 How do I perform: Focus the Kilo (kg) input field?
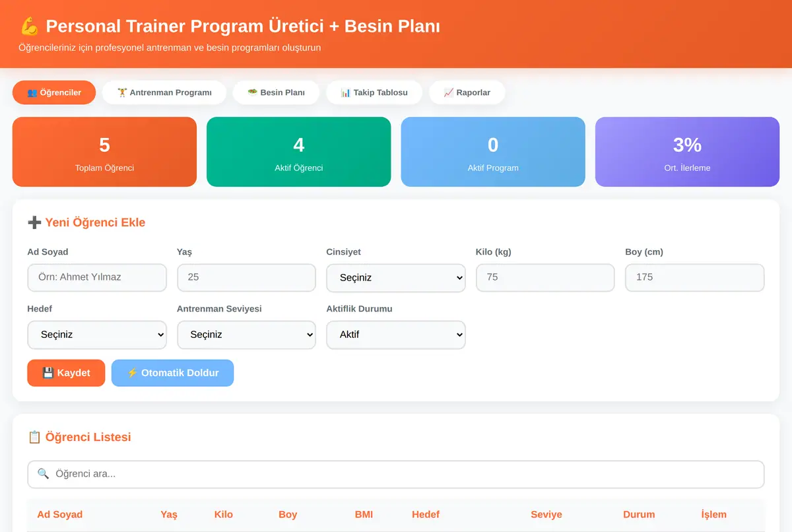click(x=545, y=278)
